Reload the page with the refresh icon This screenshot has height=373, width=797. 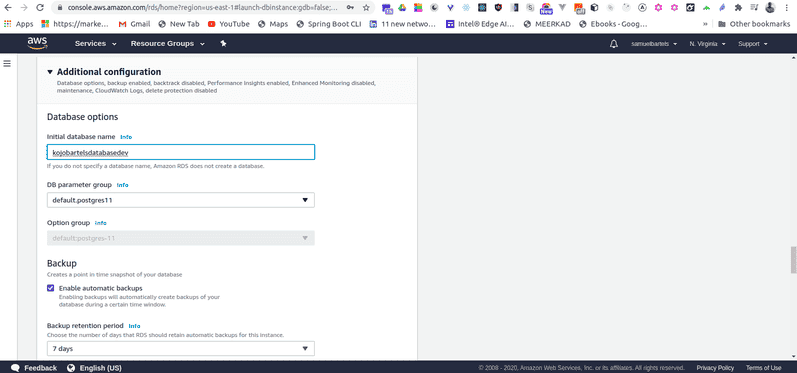40,8
